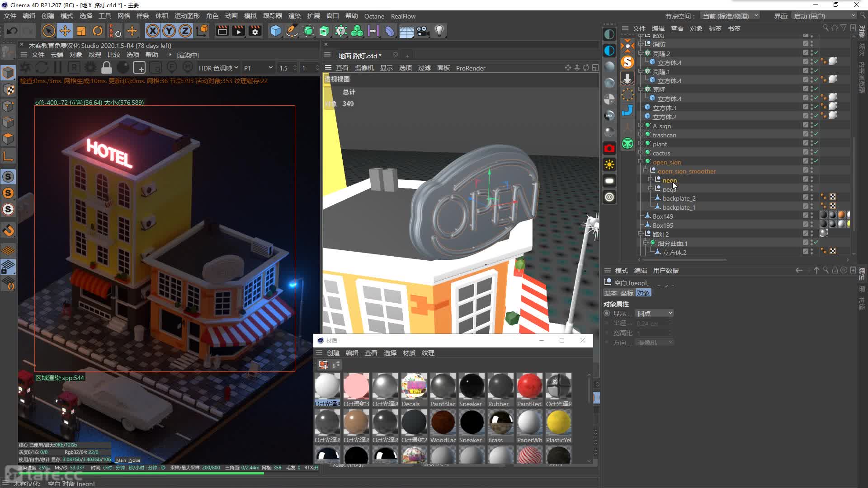The width and height of the screenshot is (868, 488).
Task: Open the Volume Builder green-cubes icon
Action: pos(357,31)
